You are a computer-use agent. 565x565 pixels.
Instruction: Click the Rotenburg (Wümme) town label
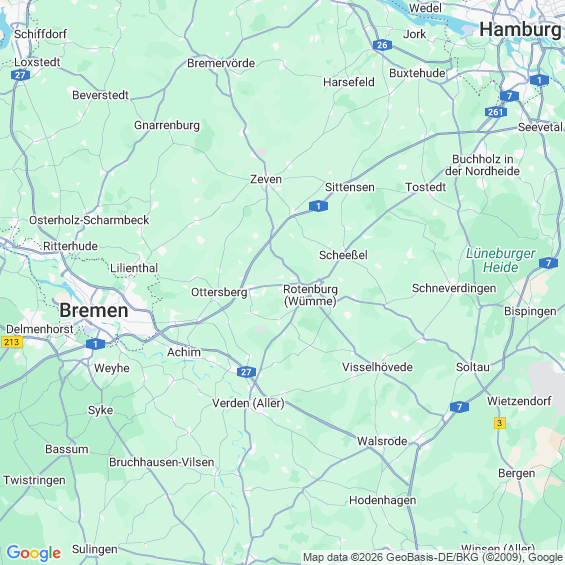point(310,295)
